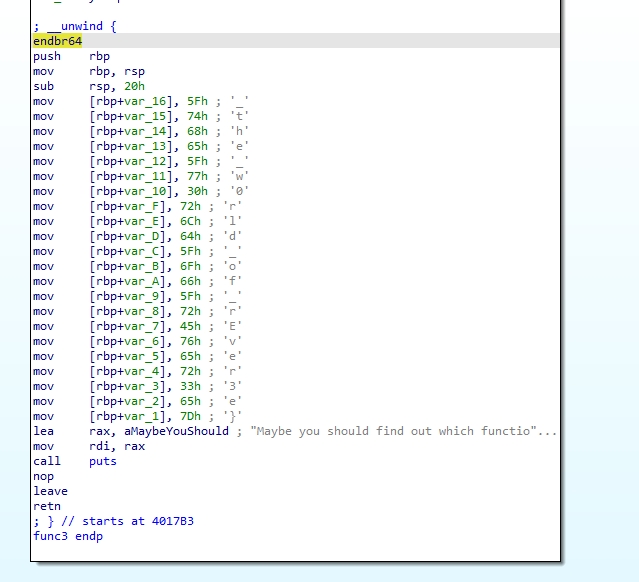Image resolution: width=639 pixels, height=582 pixels.
Task: Click the 45h hex constant
Action: 190,326
